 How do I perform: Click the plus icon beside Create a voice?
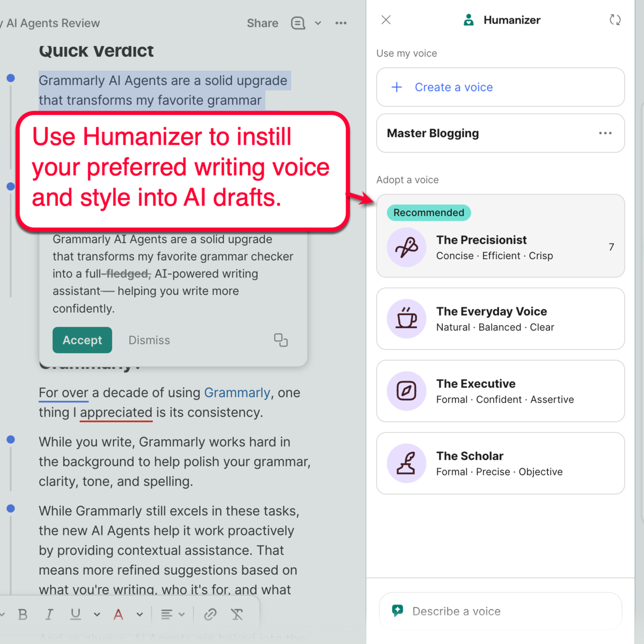pyautogui.click(x=397, y=87)
